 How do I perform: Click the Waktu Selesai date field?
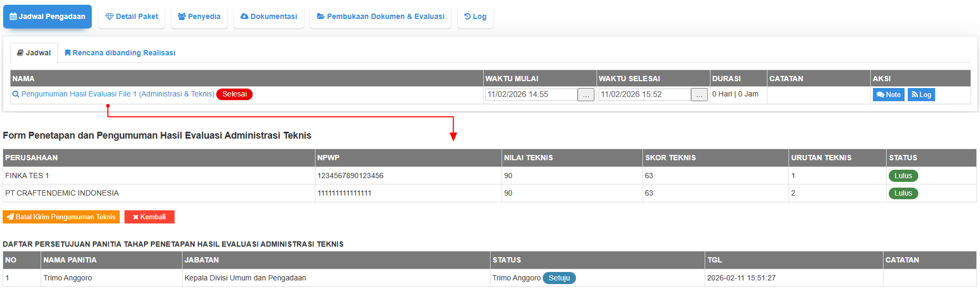(x=645, y=94)
